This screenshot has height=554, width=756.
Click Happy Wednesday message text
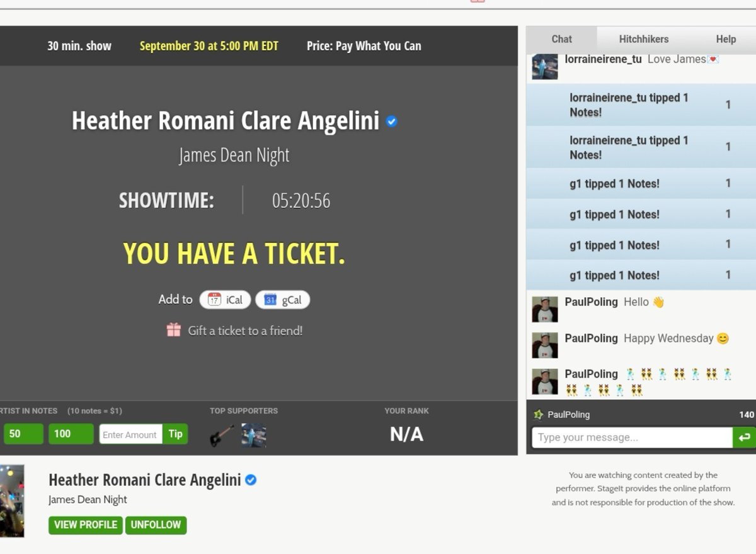point(668,339)
